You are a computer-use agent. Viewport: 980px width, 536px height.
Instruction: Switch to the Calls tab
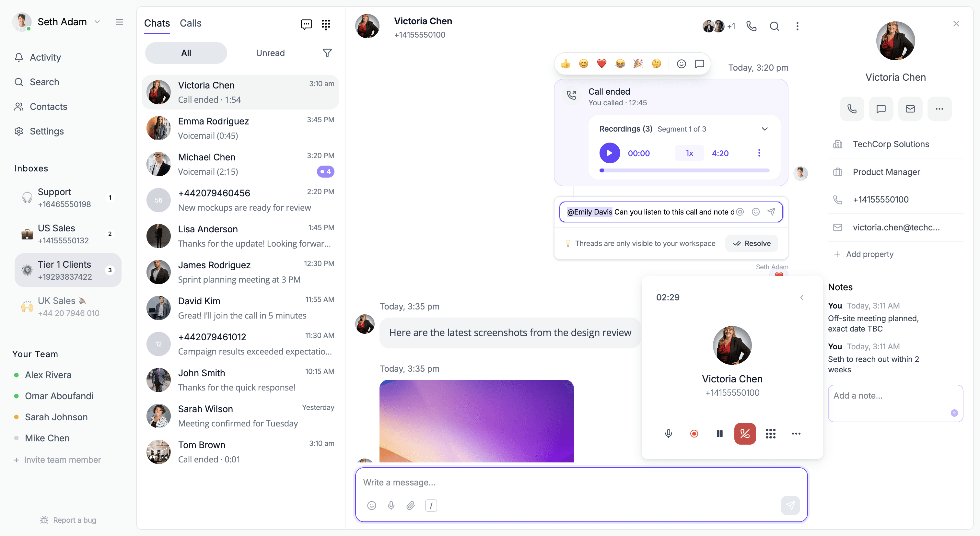(x=190, y=23)
